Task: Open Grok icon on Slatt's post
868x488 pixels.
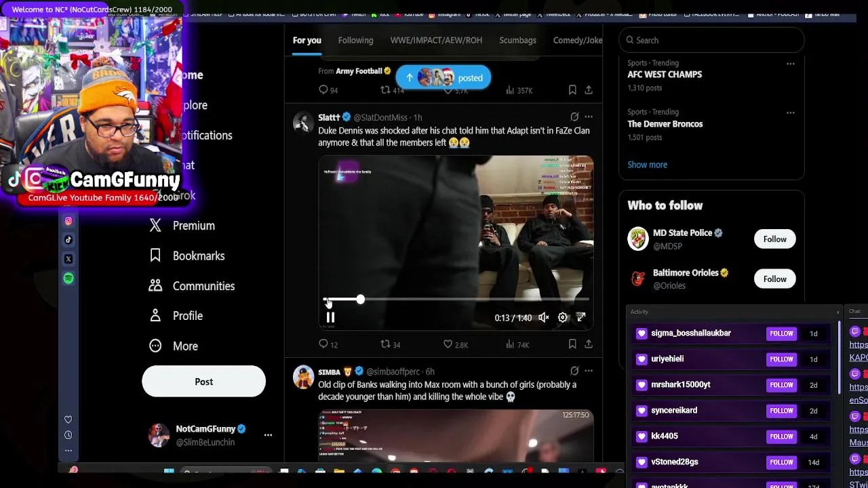Action: tap(574, 117)
